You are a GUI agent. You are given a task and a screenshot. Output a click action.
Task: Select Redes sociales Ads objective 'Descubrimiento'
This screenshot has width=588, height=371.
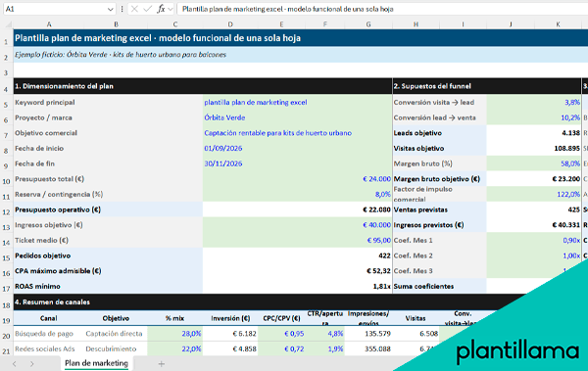[x=116, y=348]
